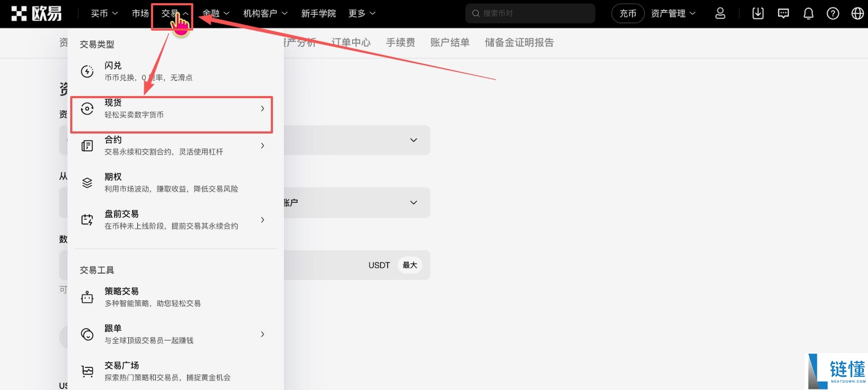
Task: Click the download app icon
Action: tap(758, 13)
